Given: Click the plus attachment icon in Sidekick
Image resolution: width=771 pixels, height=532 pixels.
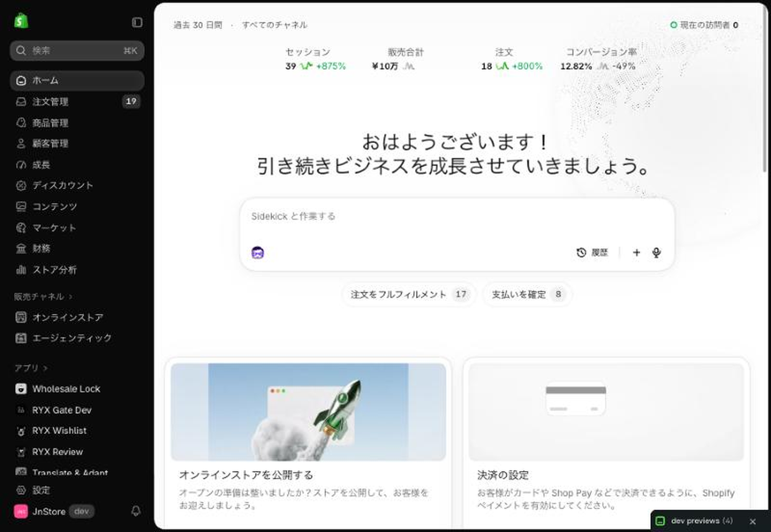Looking at the screenshot, I should pyautogui.click(x=637, y=253).
